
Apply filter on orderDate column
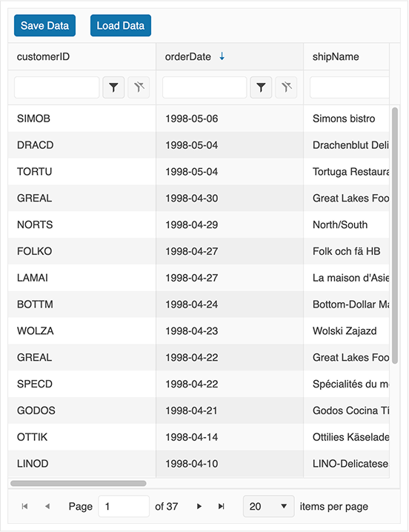[261, 87]
